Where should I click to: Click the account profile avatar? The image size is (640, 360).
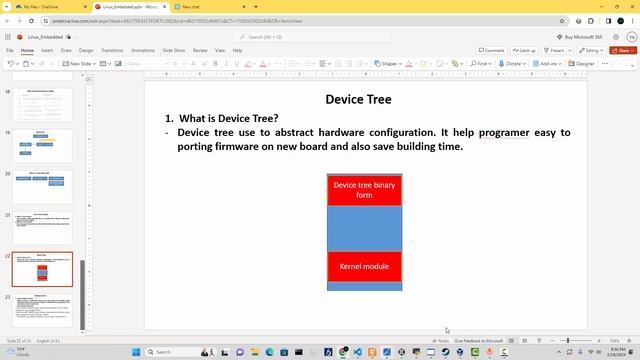pyautogui.click(x=632, y=37)
